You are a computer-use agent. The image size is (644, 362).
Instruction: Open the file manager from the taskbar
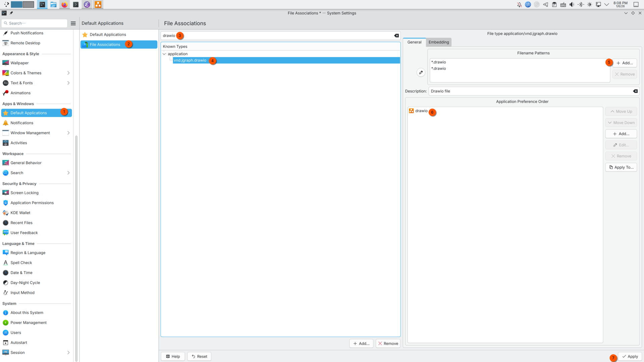click(53, 4)
